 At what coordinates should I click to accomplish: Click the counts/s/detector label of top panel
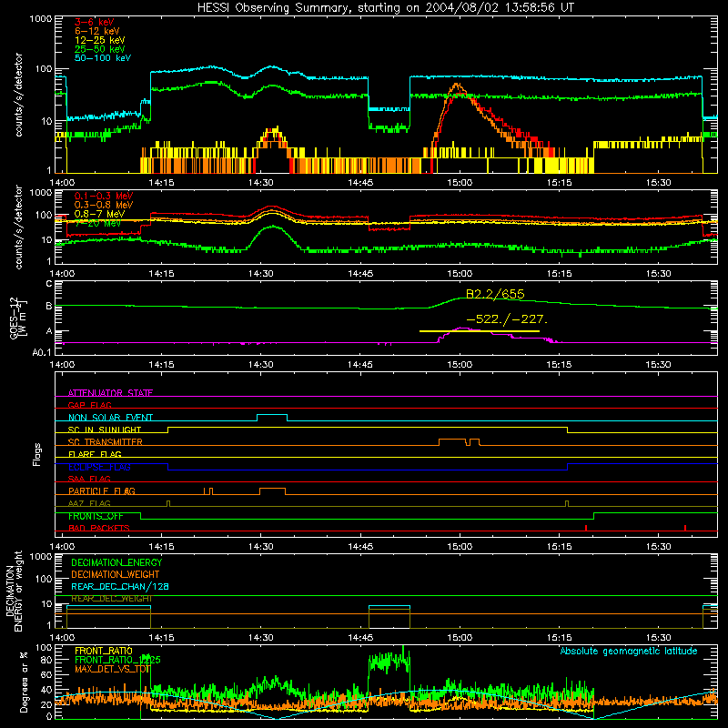18,95
